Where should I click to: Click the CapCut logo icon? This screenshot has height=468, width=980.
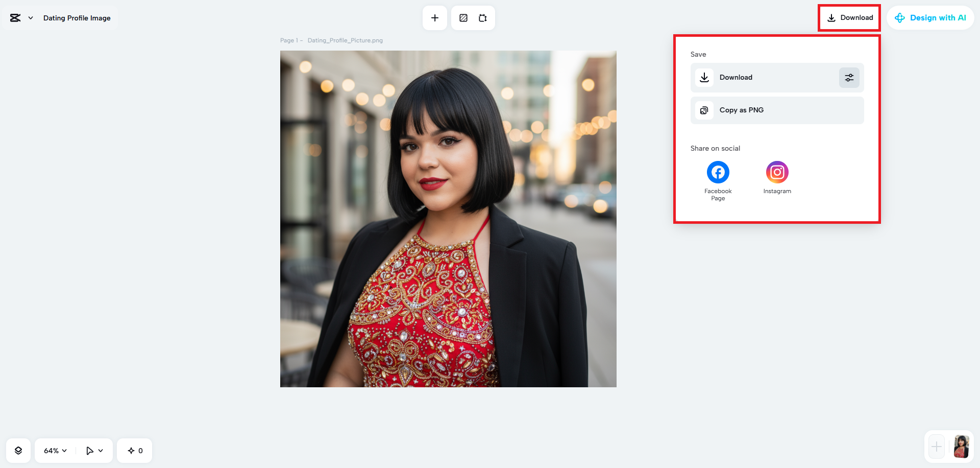click(x=14, y=17)
